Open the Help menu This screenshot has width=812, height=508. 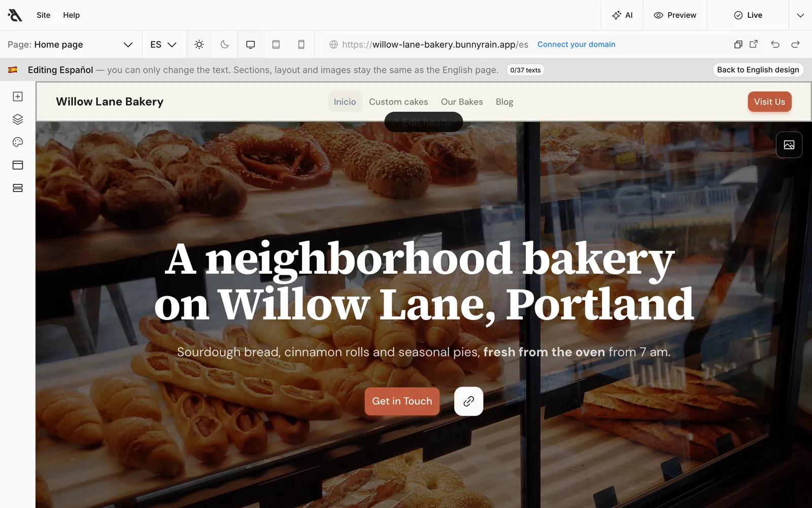click(x=72, y=15)
